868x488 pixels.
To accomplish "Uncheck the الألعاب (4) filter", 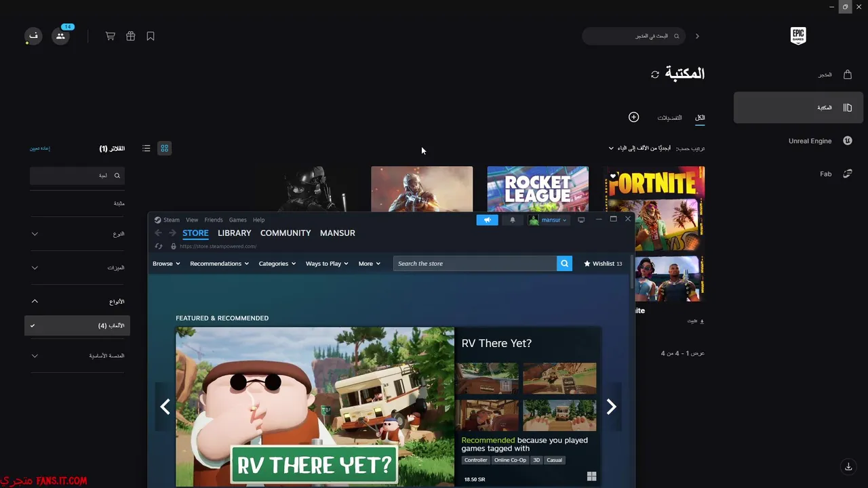I will click(x=77, y=325).
